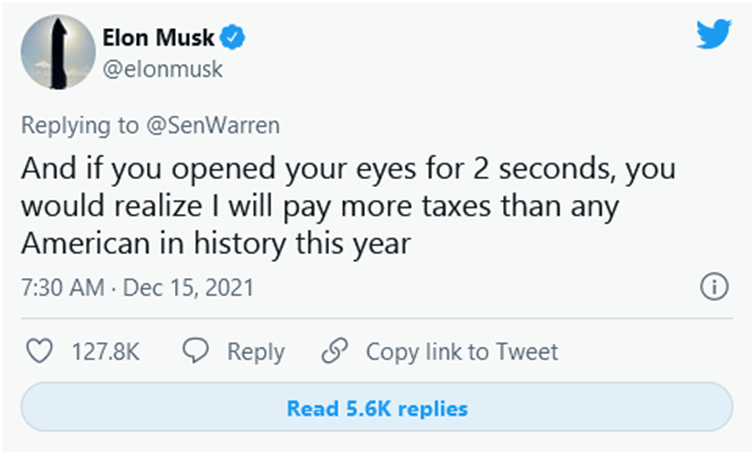Click the 127.8K like count
Viewport: 754px width, 454px height.
coord(106,352)
